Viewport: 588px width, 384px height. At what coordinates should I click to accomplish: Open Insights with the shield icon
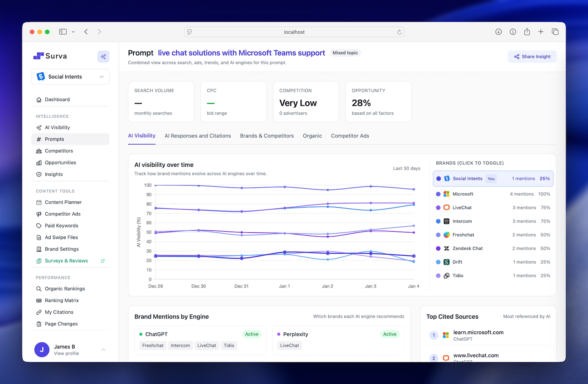38,174
